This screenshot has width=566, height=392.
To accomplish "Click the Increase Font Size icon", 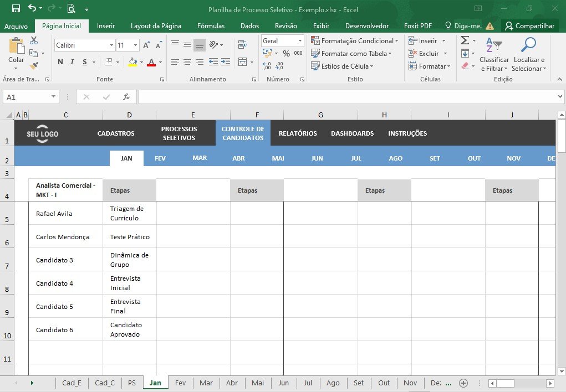I will [146, 45].
